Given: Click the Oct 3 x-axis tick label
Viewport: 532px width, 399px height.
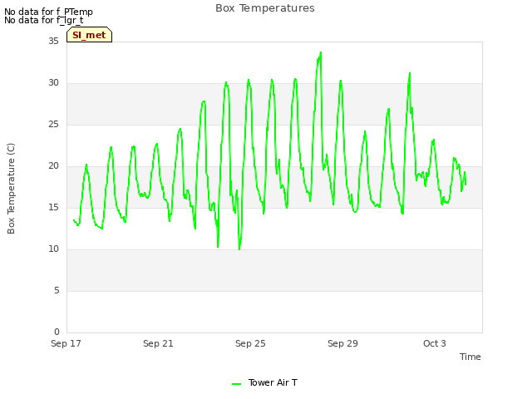Looking at the screenshot, I should click(x=435, y=343).
